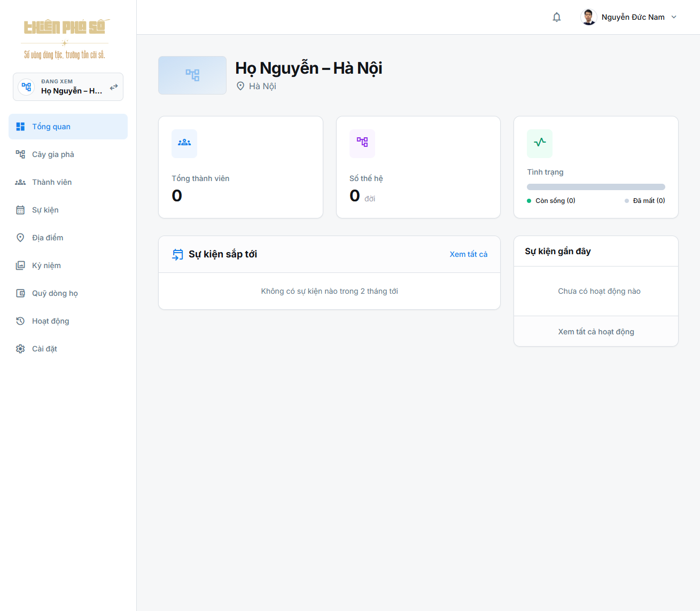700x611 pixels.
Task: Click the Tình trạng progress bar
Action: pos(596,187)
